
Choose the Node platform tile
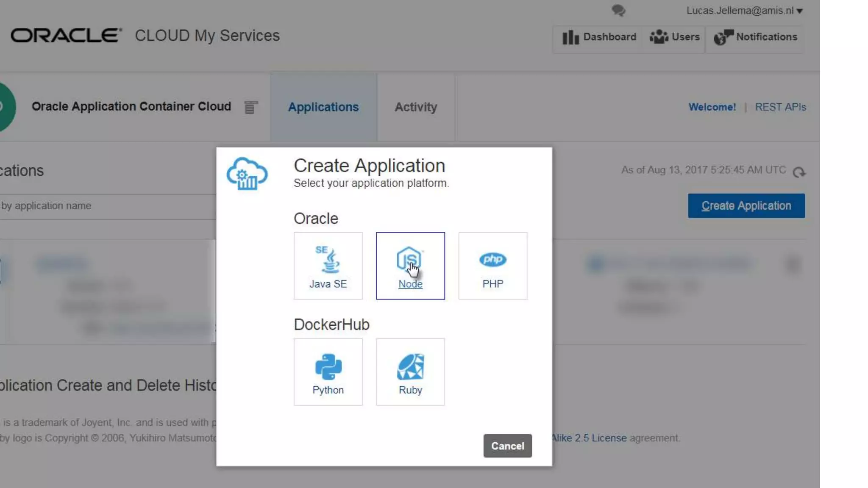point(410,265)
